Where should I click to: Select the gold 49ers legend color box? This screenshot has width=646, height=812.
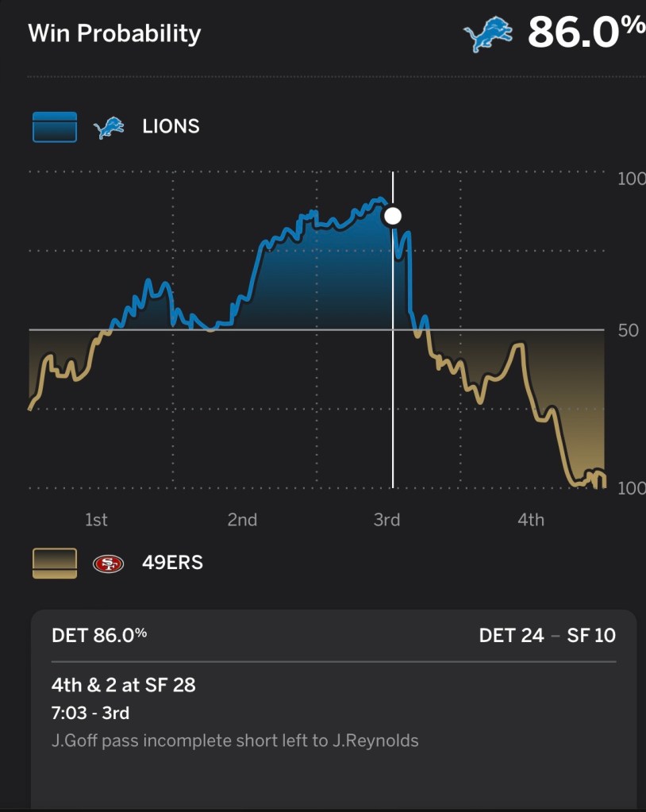(x=55, y=564)
